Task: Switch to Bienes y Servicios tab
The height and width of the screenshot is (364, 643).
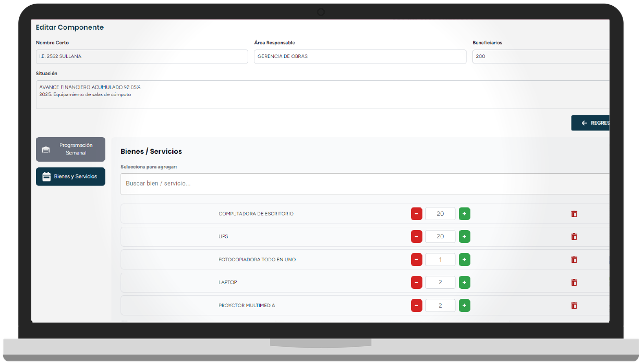Action: click(x=70, y=177)
